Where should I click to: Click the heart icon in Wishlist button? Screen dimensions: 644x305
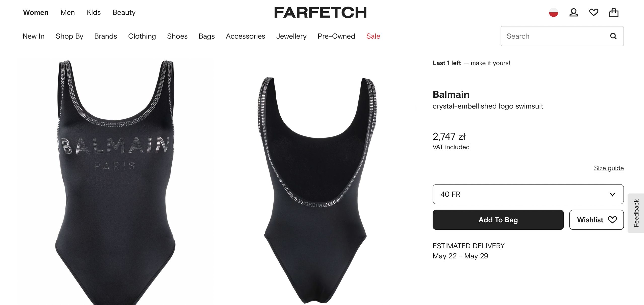(613, 220)
